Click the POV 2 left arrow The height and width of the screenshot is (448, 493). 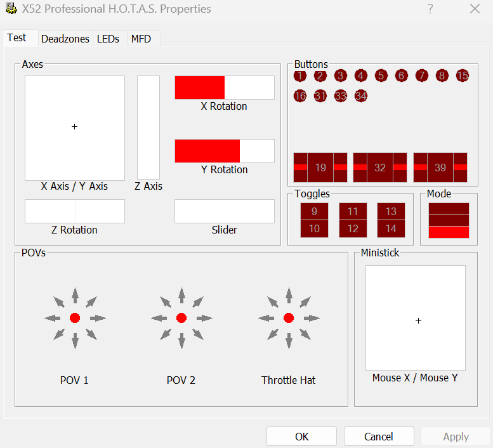pyautogui.click(x=159, y=318)
